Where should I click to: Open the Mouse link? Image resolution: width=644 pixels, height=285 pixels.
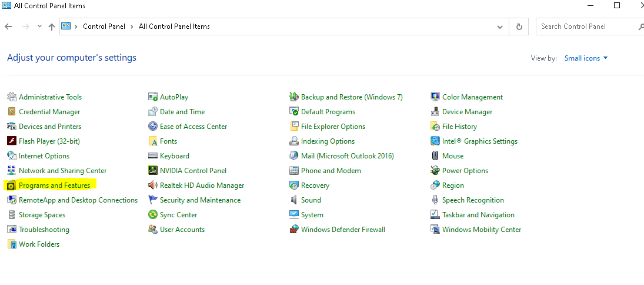pos(453,156)
